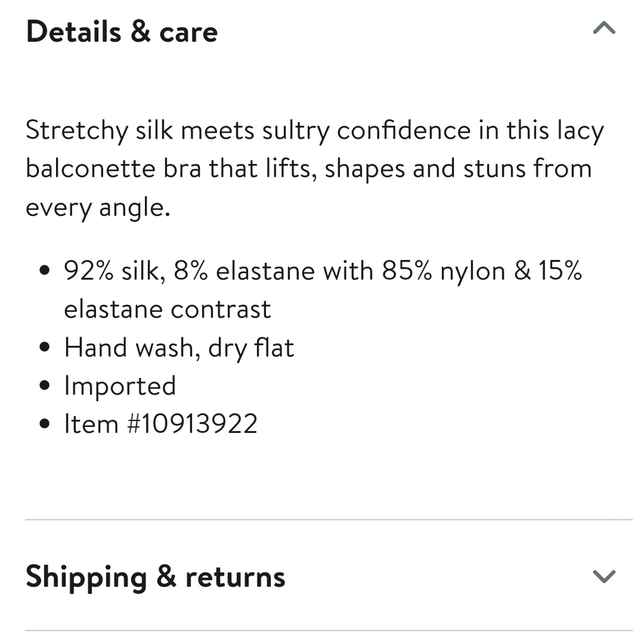Expand Shipping & returns with its down chevron
The width and height of the screenshot is (644, 644).
pyautogui.click(x=604, y=576)
